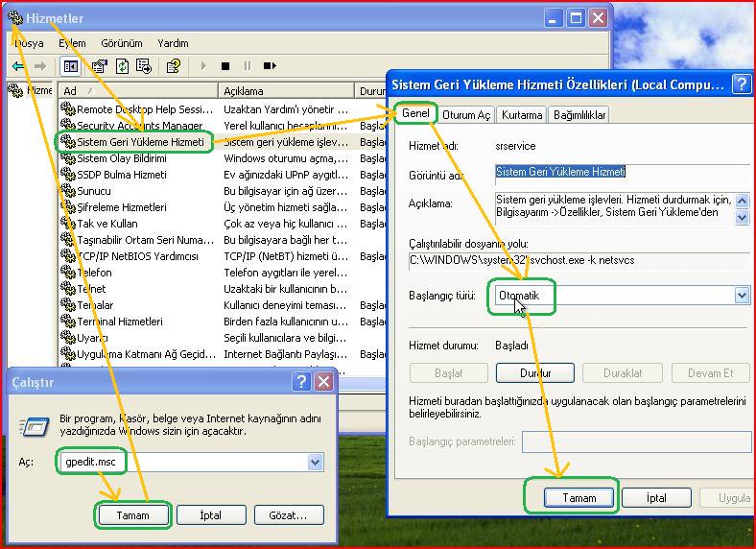Select the Security Accounts Manager service

coord(223,126)
